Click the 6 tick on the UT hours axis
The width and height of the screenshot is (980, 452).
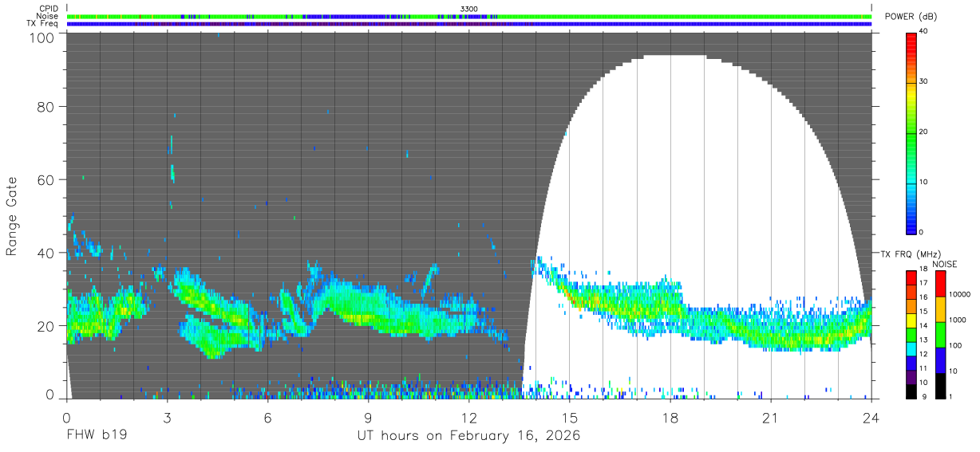point(267,417)
